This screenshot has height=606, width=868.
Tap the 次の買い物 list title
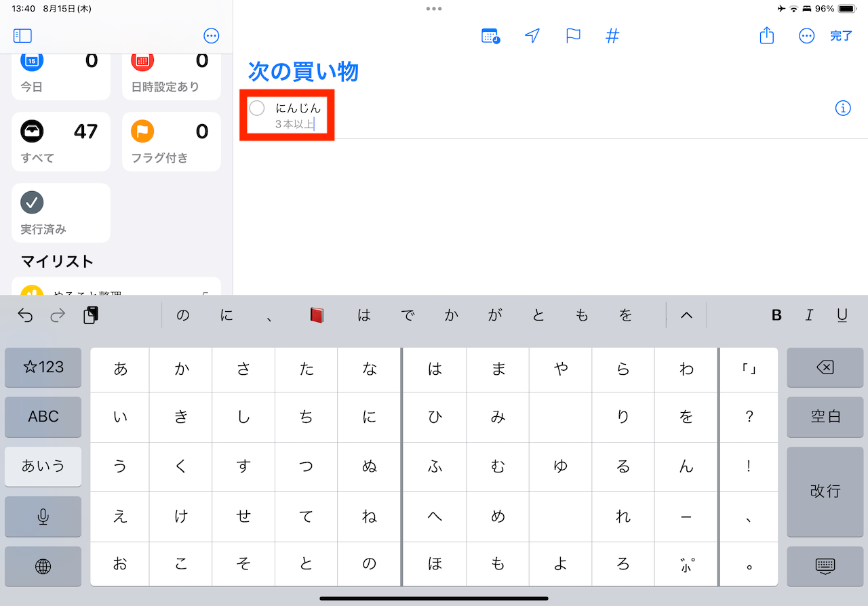tap(303, 71)
